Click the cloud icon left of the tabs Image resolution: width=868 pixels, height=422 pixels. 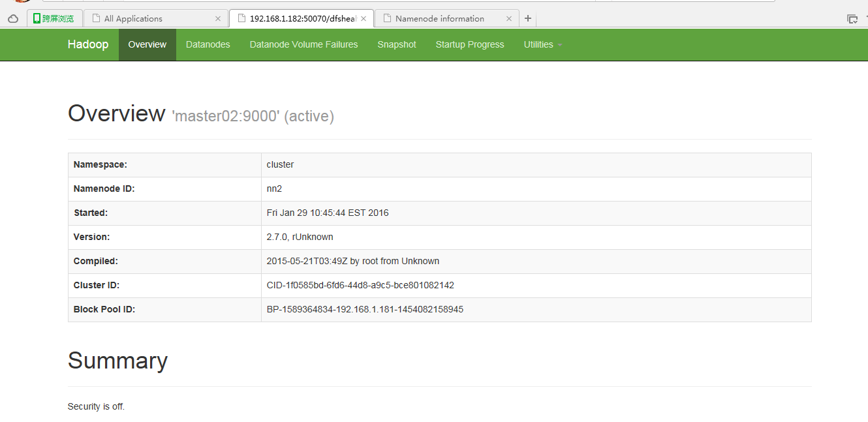pyautogui.click(x=12, y=18)
